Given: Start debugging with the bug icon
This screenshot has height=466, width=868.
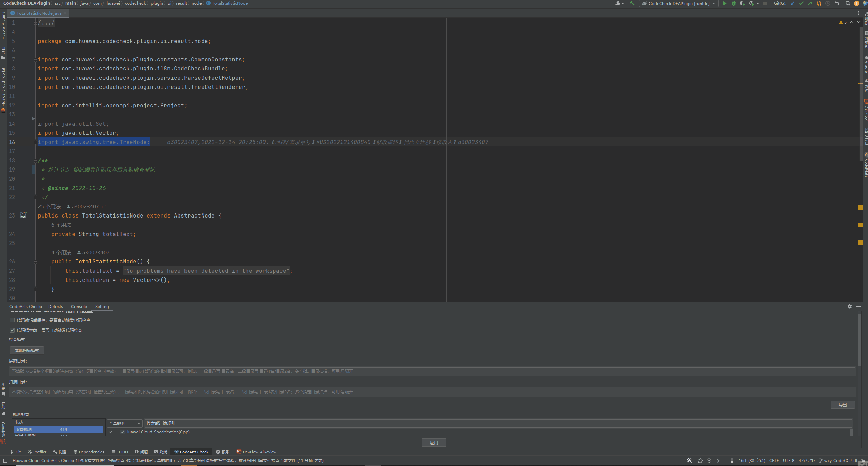Looking at the screenshot, I should [x=733, y=3].
